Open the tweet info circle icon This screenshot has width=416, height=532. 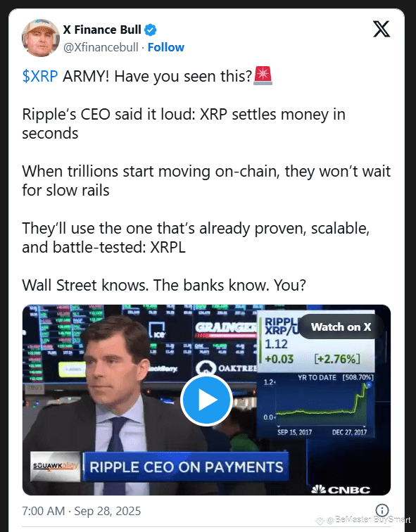pyautogui.click(x=382, y=510)
